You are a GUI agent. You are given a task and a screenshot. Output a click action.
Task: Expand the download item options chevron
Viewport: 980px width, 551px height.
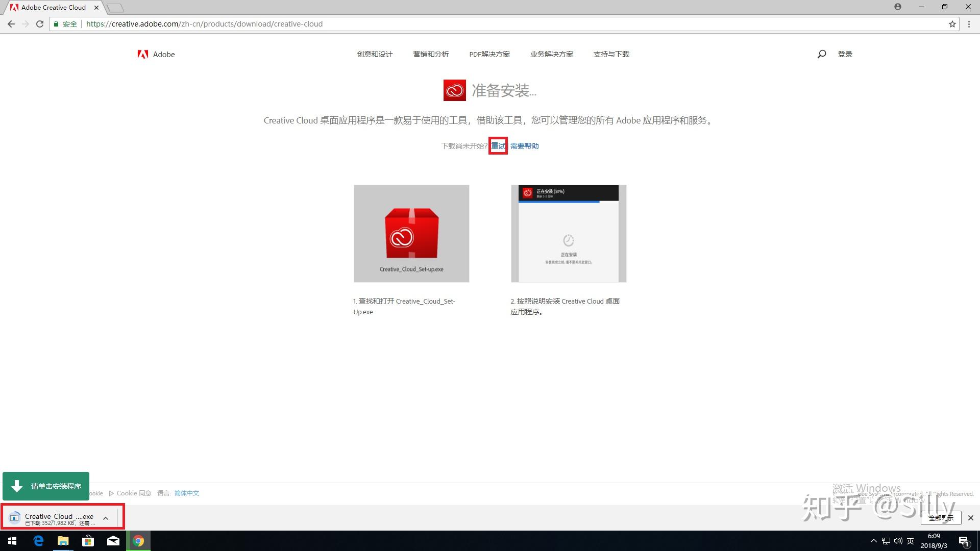click(x=106, y=518)
